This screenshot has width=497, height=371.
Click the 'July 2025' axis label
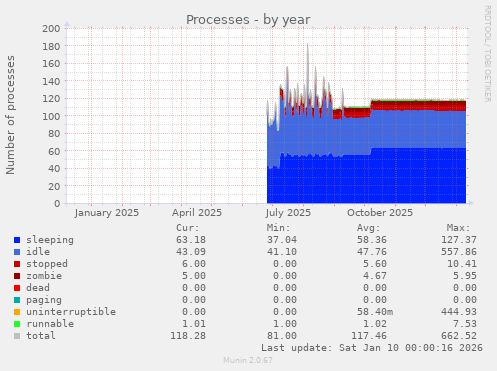click(x=288, y=213)
